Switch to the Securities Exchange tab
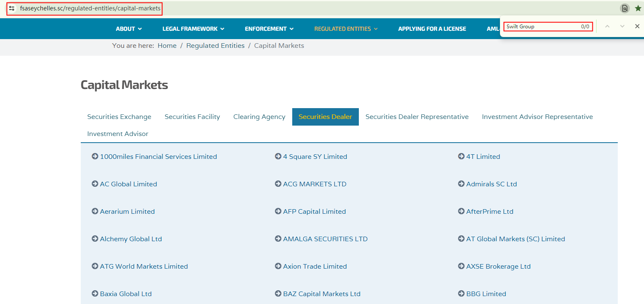This screenshot has width=644, height=304. pyautogui.click(x=119, y=117)
